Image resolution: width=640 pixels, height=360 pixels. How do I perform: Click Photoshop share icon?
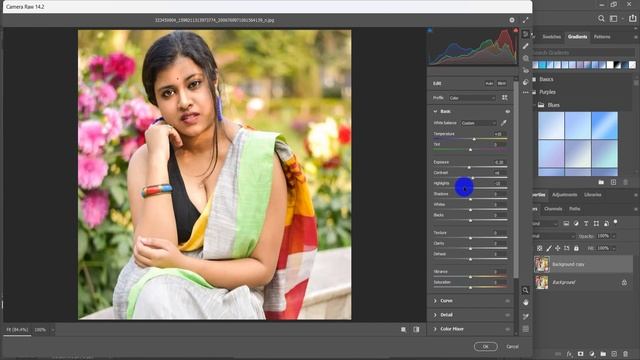632,18
